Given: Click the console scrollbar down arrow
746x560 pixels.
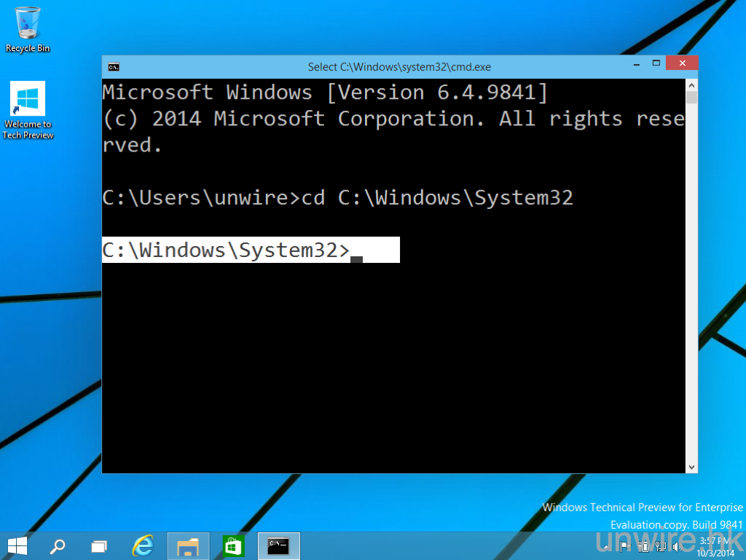Looking at the screenshot, I should pos(692,467).
